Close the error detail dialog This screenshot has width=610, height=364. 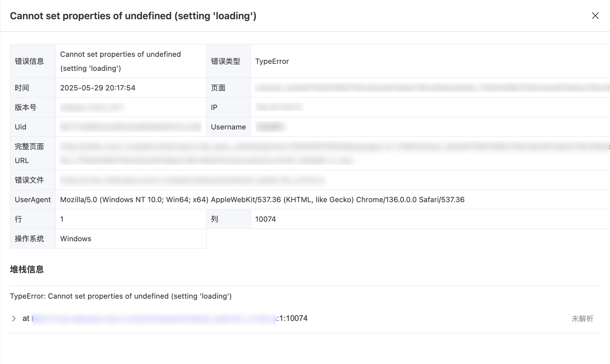[595, 16]
